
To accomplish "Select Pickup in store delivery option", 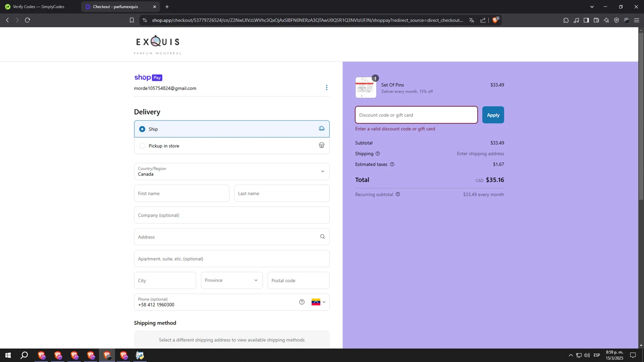I will point(232,146).
